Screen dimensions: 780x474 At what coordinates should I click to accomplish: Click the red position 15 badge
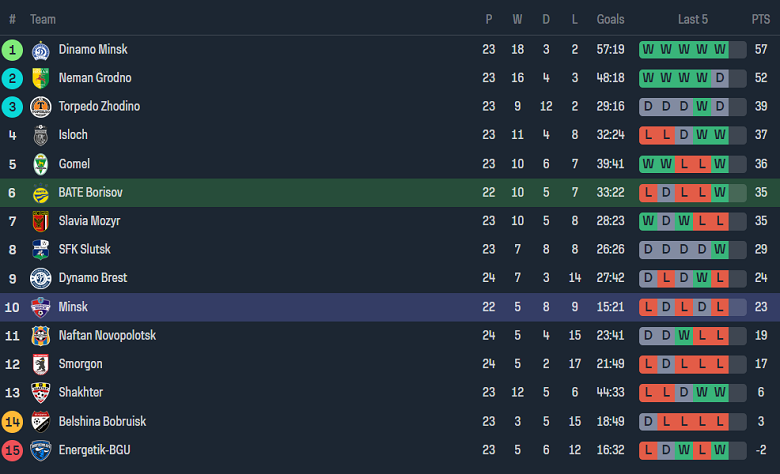[12, 450]
